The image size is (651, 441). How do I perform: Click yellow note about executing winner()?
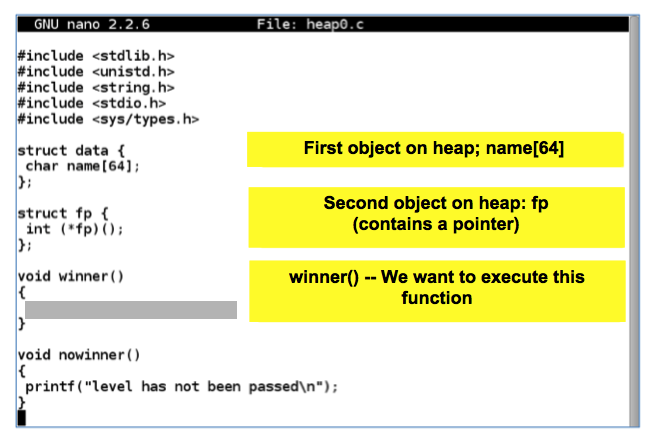coord(436,289)
